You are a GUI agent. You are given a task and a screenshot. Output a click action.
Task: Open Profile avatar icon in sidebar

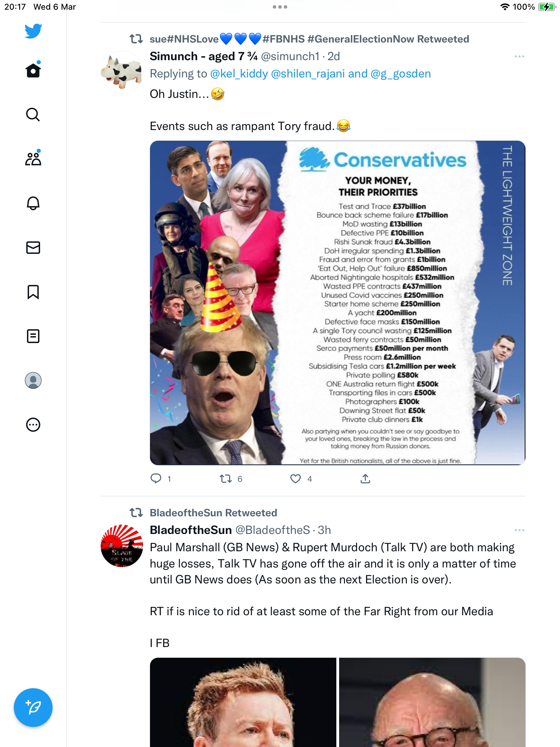[x=33, y=380]
